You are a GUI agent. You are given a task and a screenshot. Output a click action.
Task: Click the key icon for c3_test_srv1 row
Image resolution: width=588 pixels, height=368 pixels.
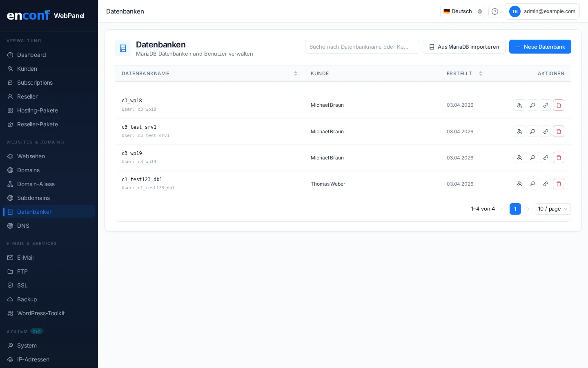tap(532, 131)
